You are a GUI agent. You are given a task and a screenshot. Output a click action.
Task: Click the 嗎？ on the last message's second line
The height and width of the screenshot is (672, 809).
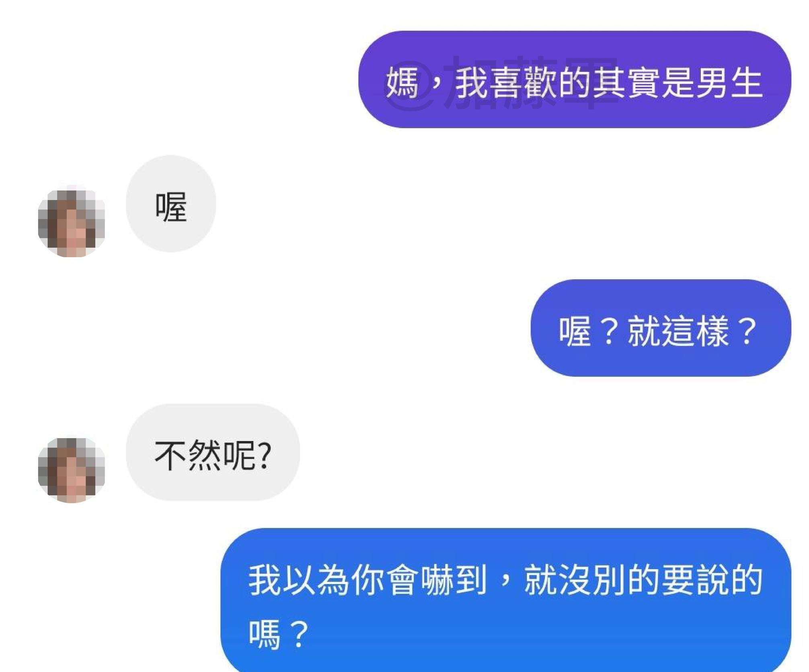point(279,635)
